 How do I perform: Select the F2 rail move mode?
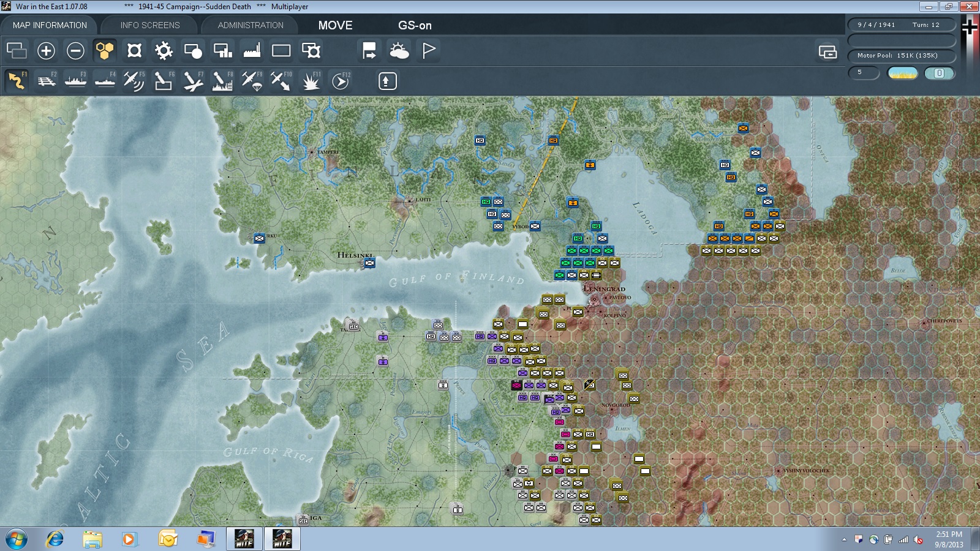coord(47,81)
